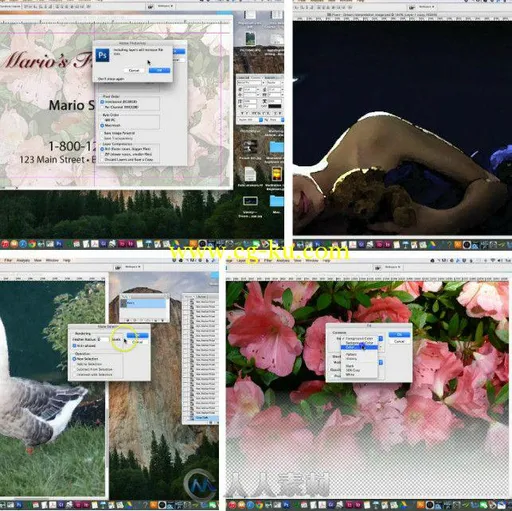Click path thumbnail in the Paths panel

pos(124,303)
